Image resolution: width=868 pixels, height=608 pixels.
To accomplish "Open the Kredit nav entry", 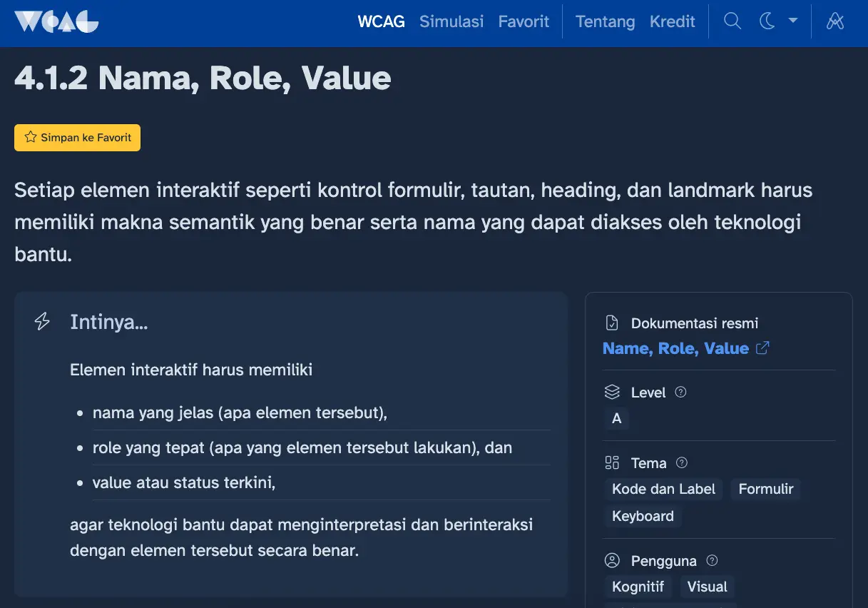I will pos(672,21).
